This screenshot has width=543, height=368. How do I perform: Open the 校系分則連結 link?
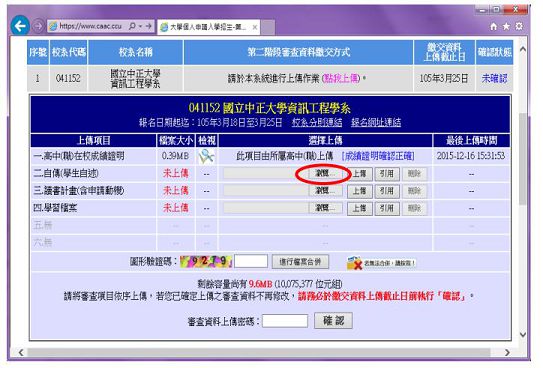coord(317,122)
